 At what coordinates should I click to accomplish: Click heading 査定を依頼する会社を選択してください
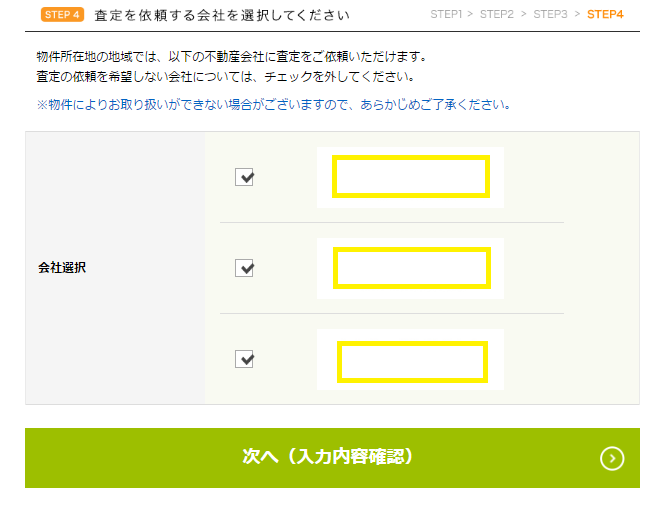click(x=222, y=15)
